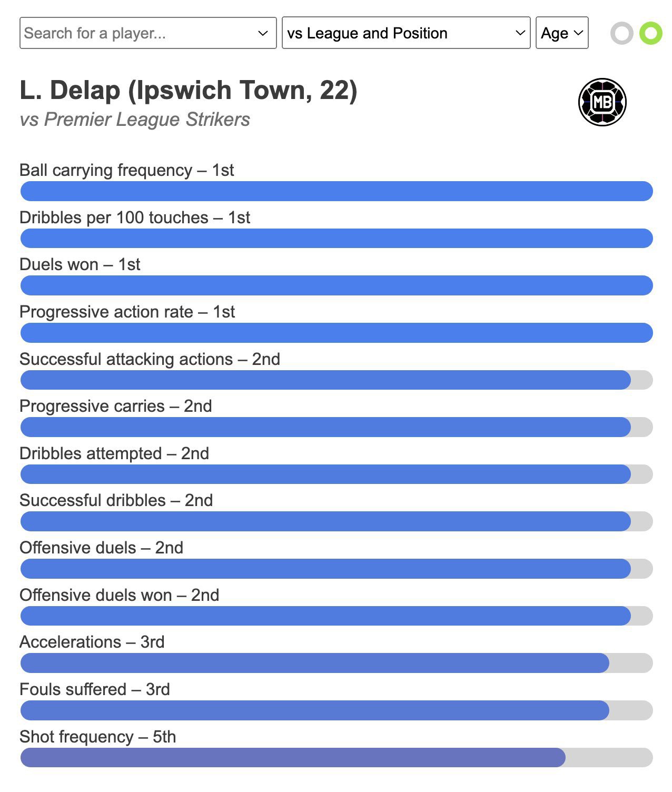Screen dimensions: 672x792
Task: Select the green circle radio button
Action: [x=650, y=33]
